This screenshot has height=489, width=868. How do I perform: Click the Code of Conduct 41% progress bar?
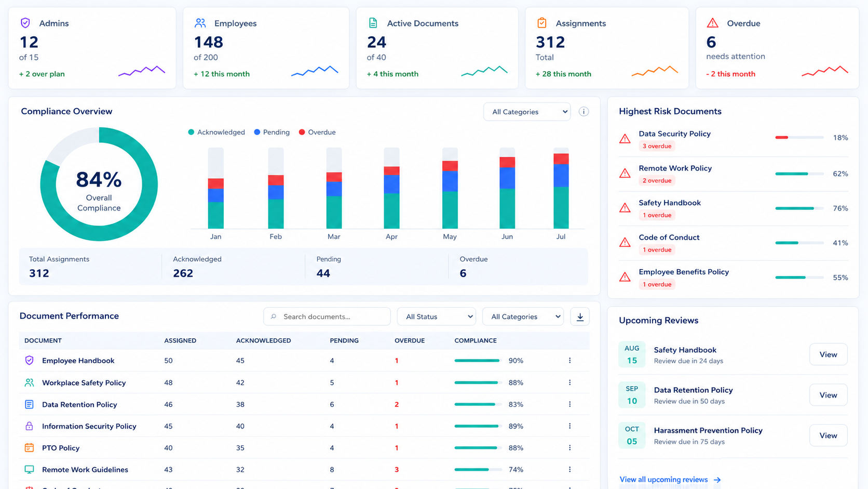pyautogui.click(x=799, y=243)
